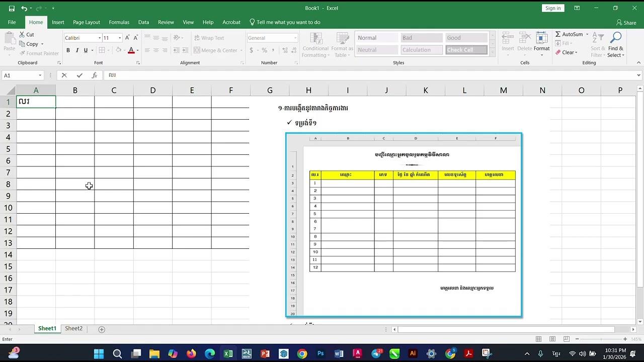
Task: Select the Percent Style format
Action: coord(264,50)
